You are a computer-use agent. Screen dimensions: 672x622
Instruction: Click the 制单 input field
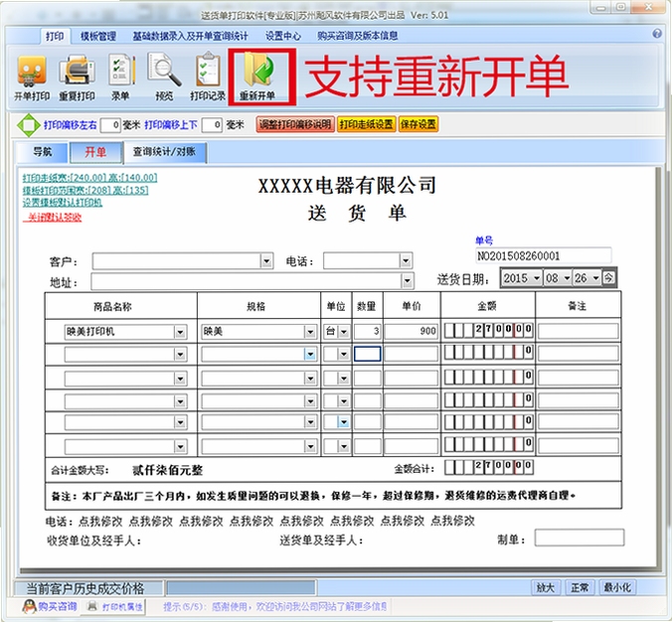(x=580, y=538)
